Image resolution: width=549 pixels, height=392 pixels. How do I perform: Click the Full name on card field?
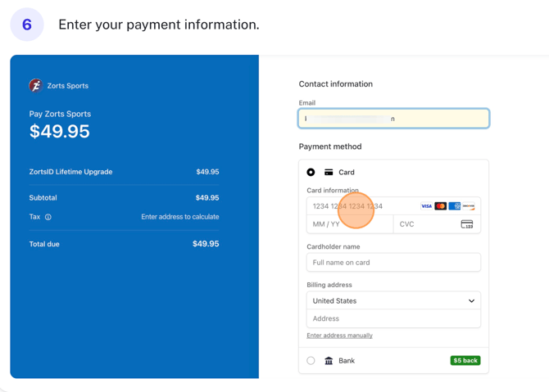393,263
